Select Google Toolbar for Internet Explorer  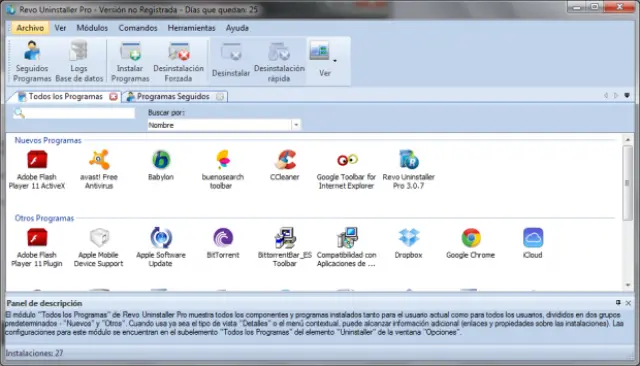point(347,170)
